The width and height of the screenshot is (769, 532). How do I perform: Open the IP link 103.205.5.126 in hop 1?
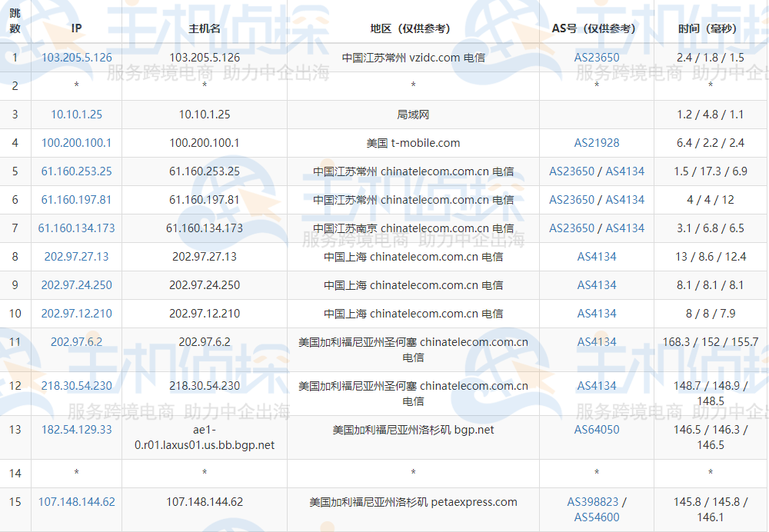tap(75, 56)
